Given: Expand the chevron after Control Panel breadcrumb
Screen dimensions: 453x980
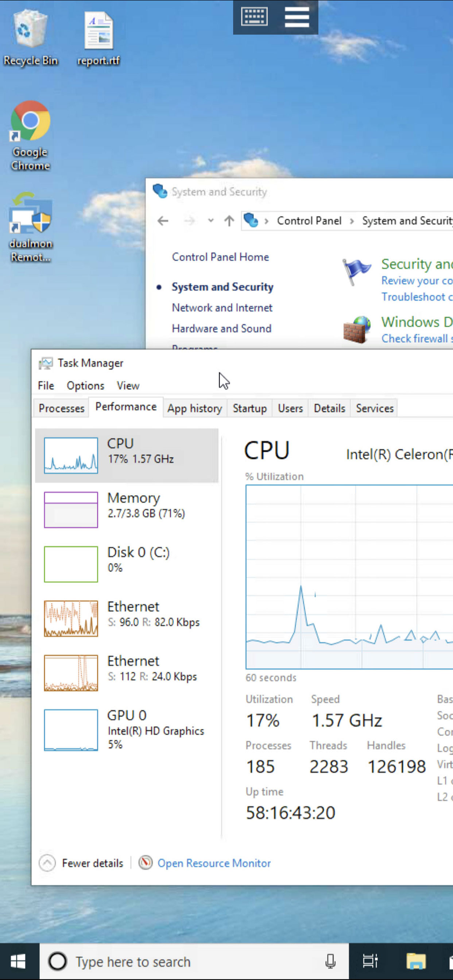Looking at the screenshot, I should pos(352,221).
